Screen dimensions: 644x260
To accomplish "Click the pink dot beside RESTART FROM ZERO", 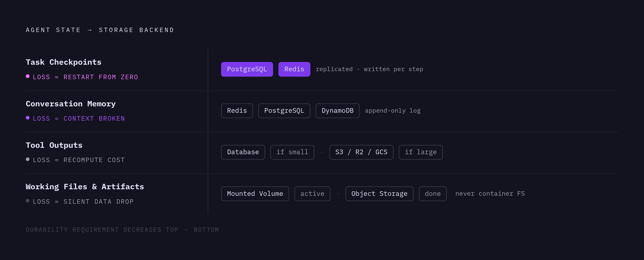I will coord(28,76).
